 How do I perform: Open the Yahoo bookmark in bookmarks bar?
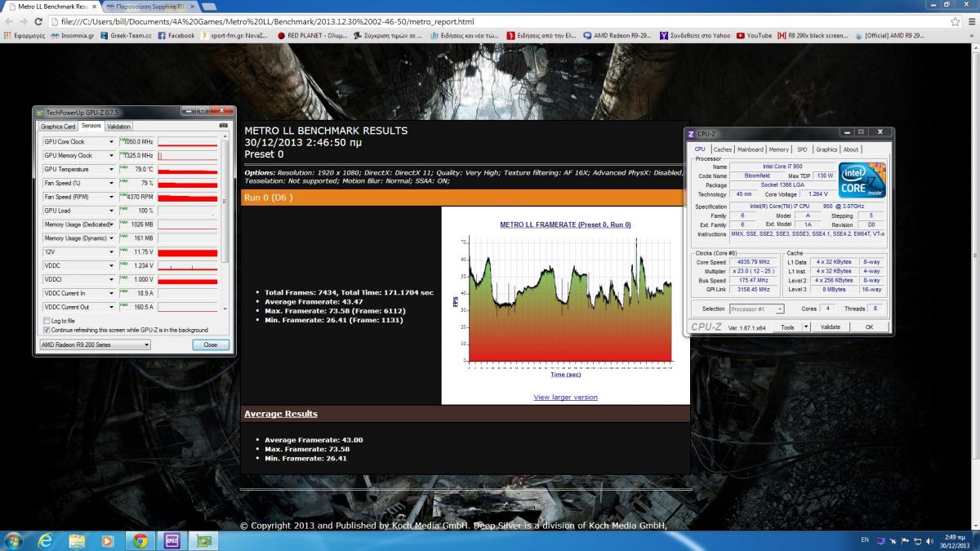pyautogui.click(x=695, y=36)
